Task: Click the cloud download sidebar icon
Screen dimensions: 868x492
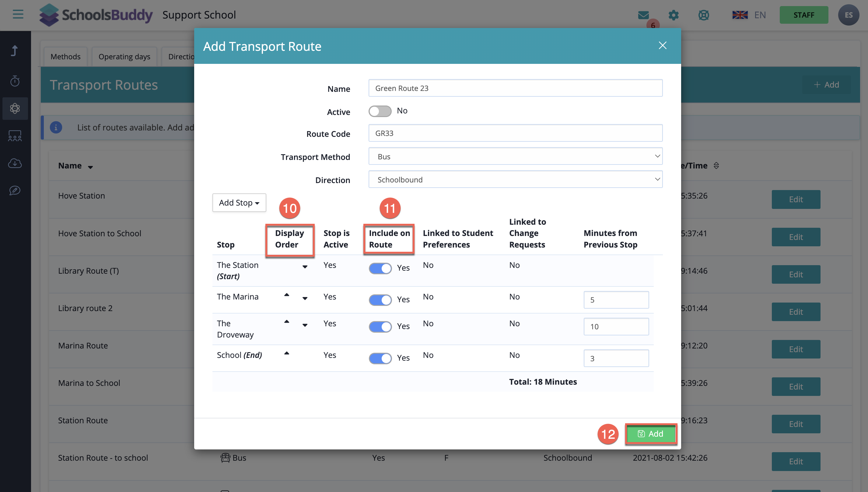Action: click(x=15, y=163)
